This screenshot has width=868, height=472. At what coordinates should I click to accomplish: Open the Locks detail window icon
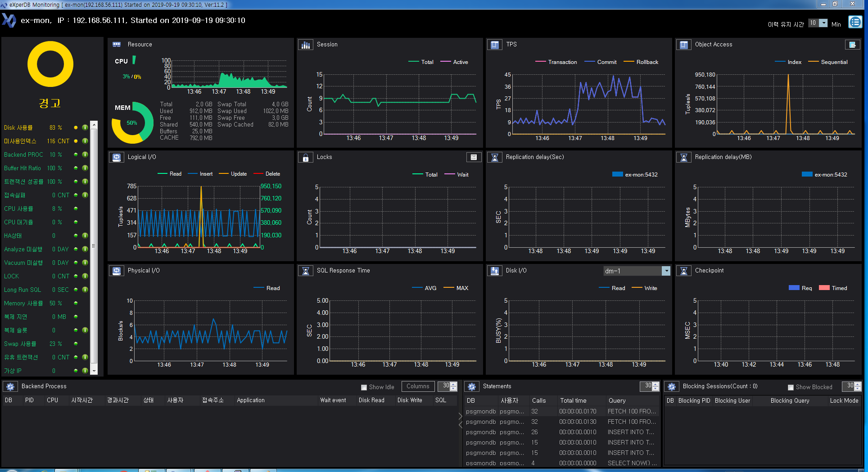pyautogui.click(x=474, y=157)
